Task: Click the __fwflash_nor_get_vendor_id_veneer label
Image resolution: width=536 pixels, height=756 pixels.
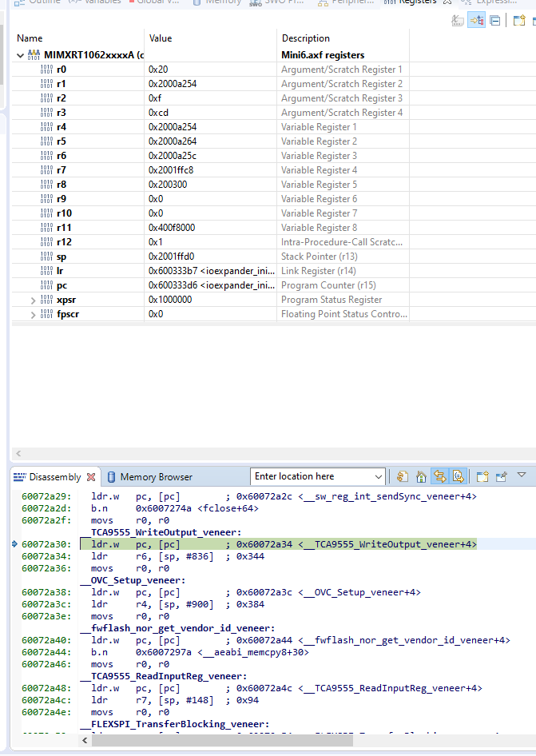Action: click(177, 628)
